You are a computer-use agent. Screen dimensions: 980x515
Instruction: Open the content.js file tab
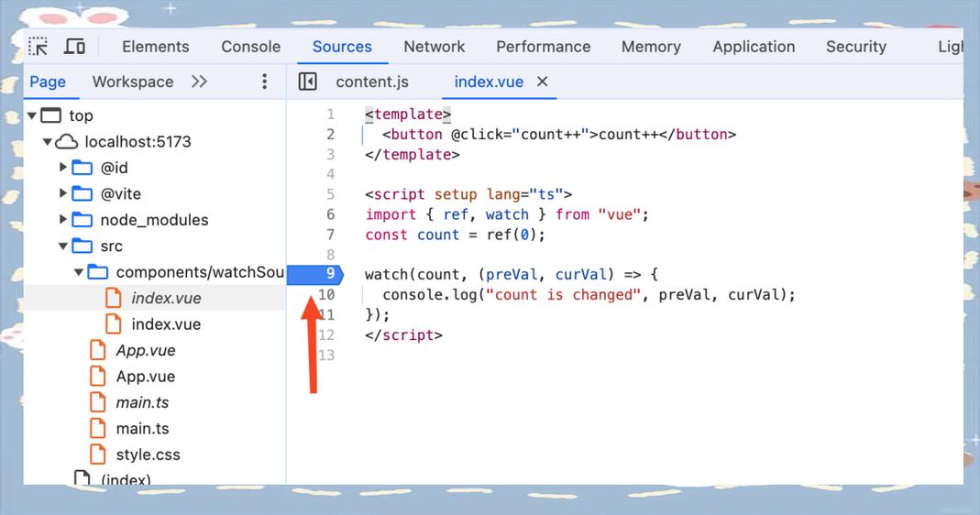[x=371, y=82]
